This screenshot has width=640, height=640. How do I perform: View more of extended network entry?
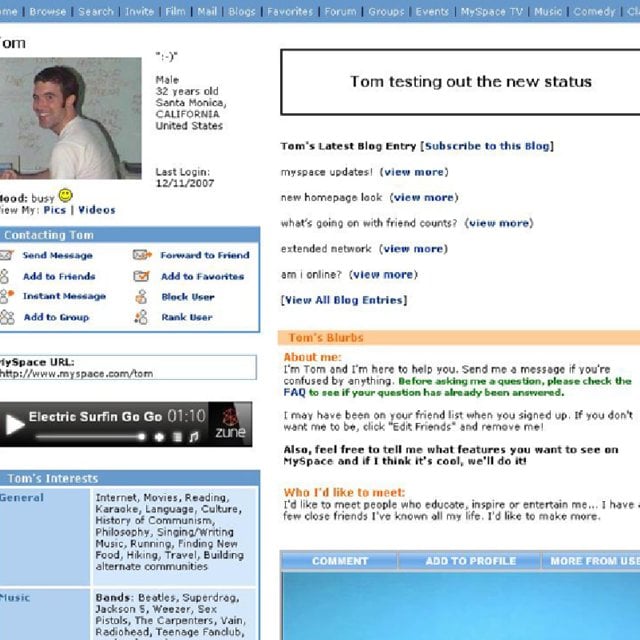tap(413, 249)
